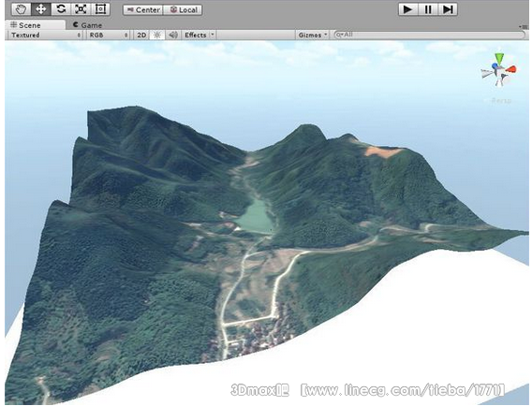Select the Rect transform tool
Image resolution: width=532 pixels, height=406 pixels.
click(x=100, y=9)
